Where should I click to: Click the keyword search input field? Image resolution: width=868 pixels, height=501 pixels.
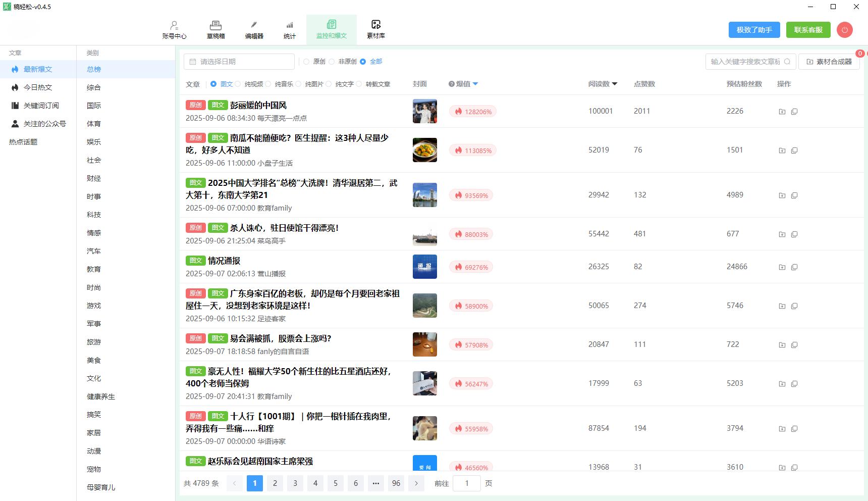(x=745, y=62)
